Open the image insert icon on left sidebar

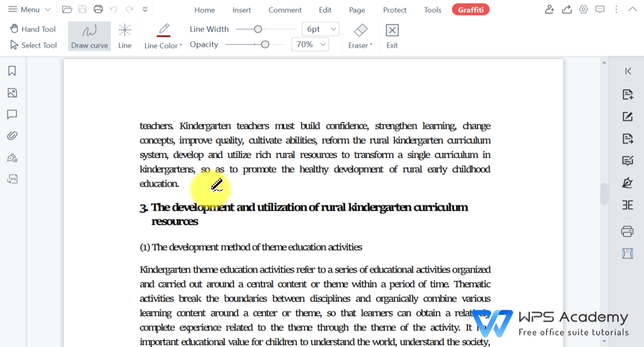pos(12,93)
